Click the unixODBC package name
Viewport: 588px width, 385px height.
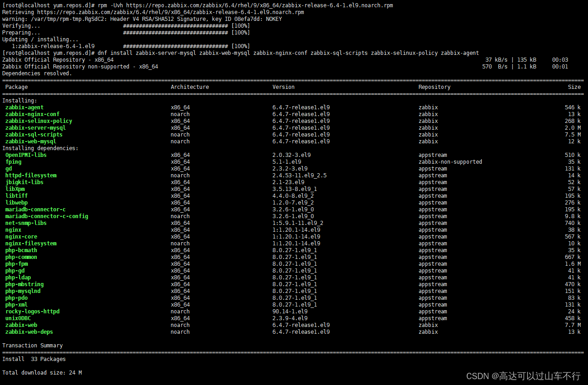pos(18,318)
